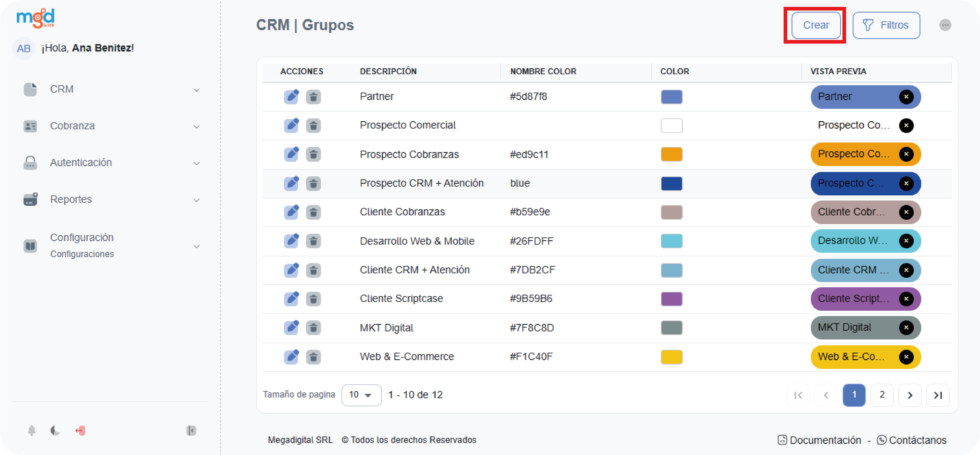
Task: Click the Crear button
Action: point(816,25)
